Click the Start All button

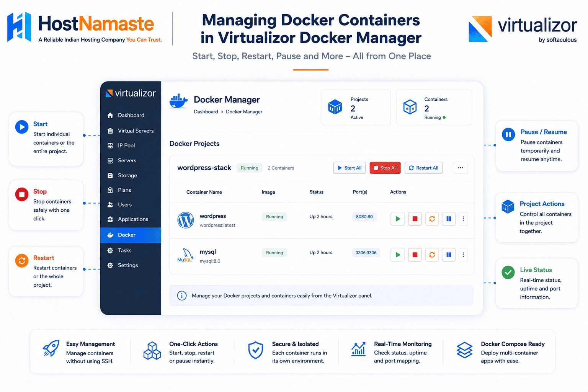click(x=350, y=168)
